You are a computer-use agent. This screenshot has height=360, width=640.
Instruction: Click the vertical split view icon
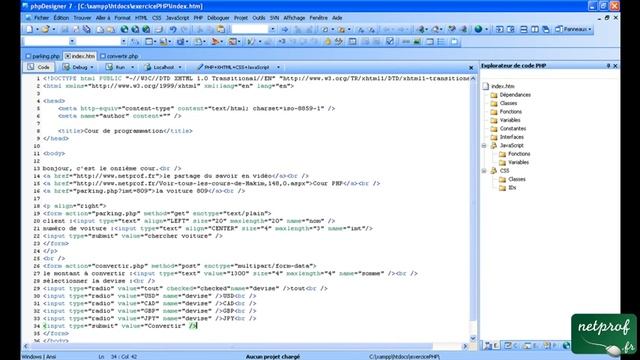pos(535,29)
